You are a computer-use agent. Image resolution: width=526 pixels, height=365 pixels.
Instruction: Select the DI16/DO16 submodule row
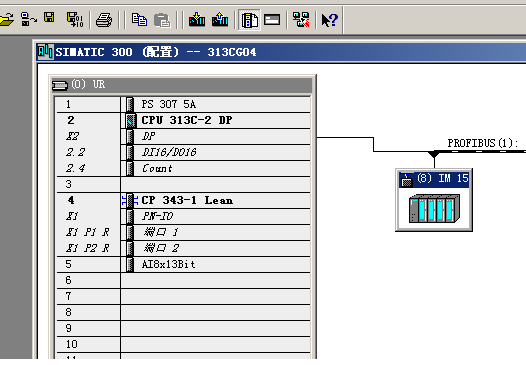pos(183,152)
